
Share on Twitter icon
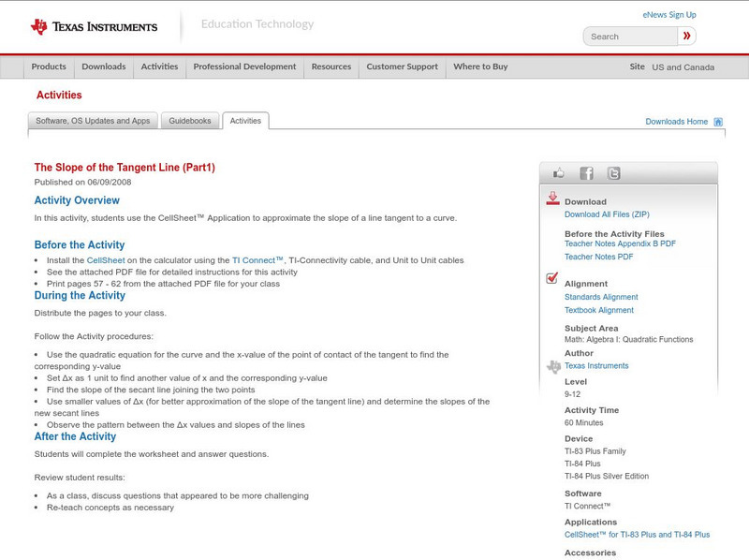[x=614, y=173]
